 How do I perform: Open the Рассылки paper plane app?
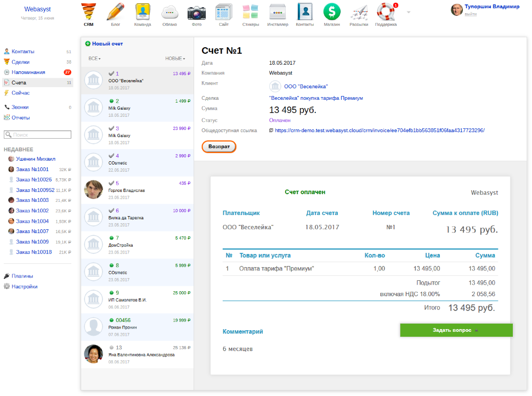coord(359,15)
